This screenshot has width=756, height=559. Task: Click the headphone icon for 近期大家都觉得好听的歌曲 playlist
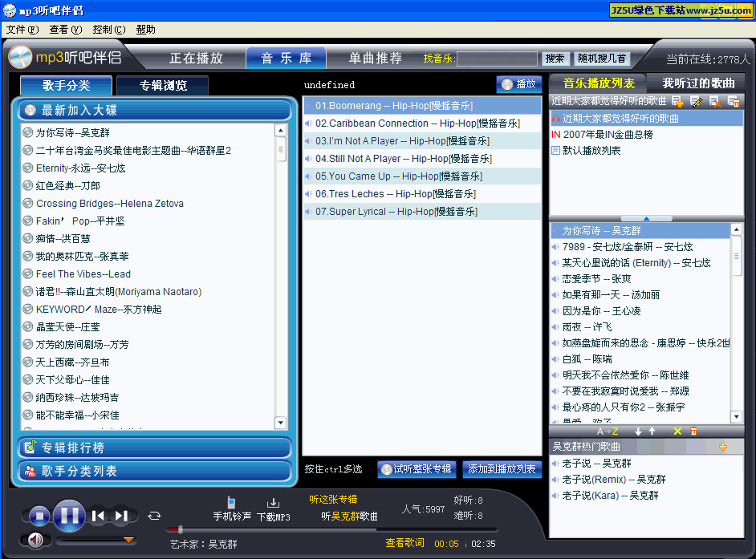pos(556,119)
